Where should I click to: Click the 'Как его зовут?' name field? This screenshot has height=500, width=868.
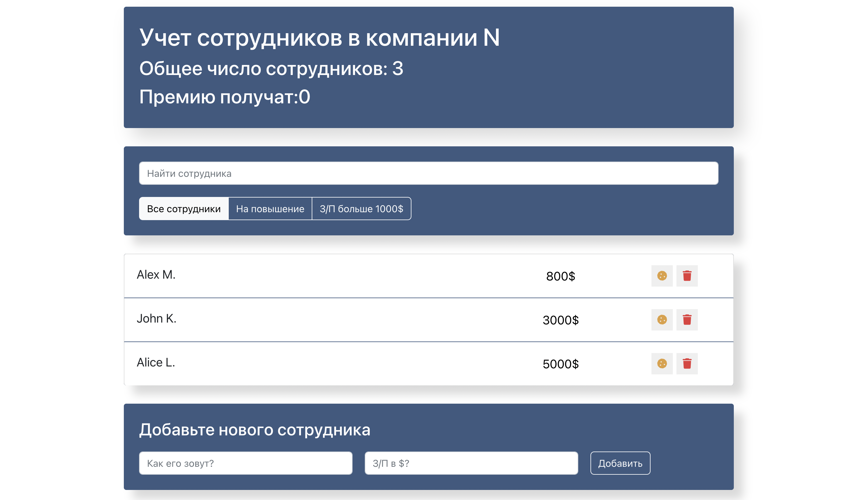click(246, 463)
